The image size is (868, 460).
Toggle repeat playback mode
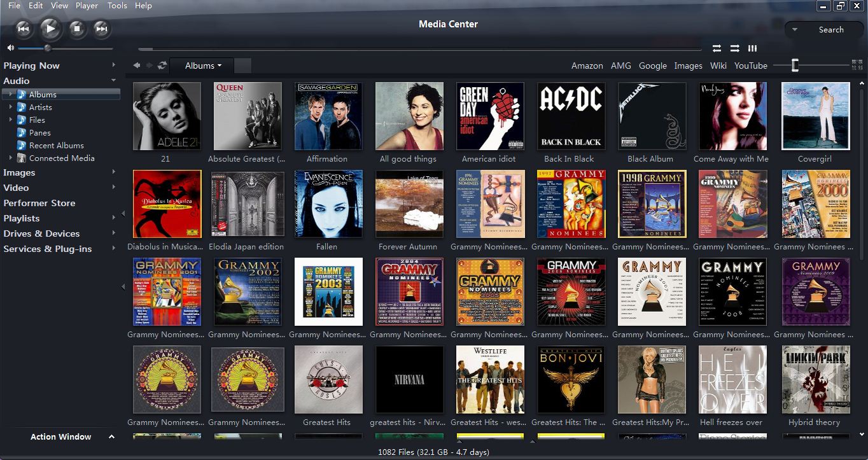717,48
